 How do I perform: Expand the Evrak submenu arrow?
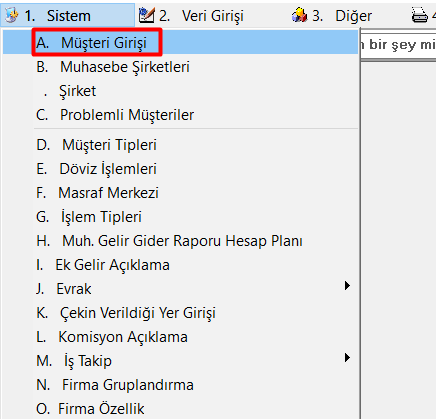pyautogui.click(x=347, y=286)
